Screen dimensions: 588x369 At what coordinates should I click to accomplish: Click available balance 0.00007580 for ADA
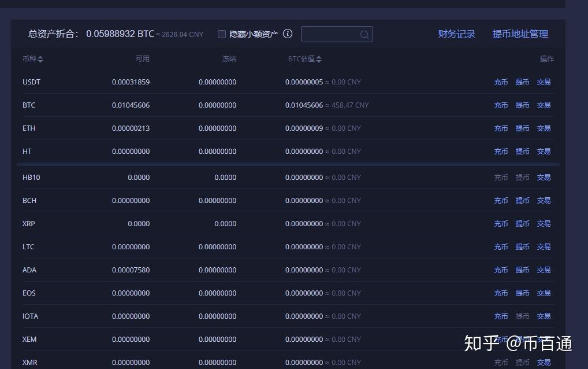tap(131, 270)
